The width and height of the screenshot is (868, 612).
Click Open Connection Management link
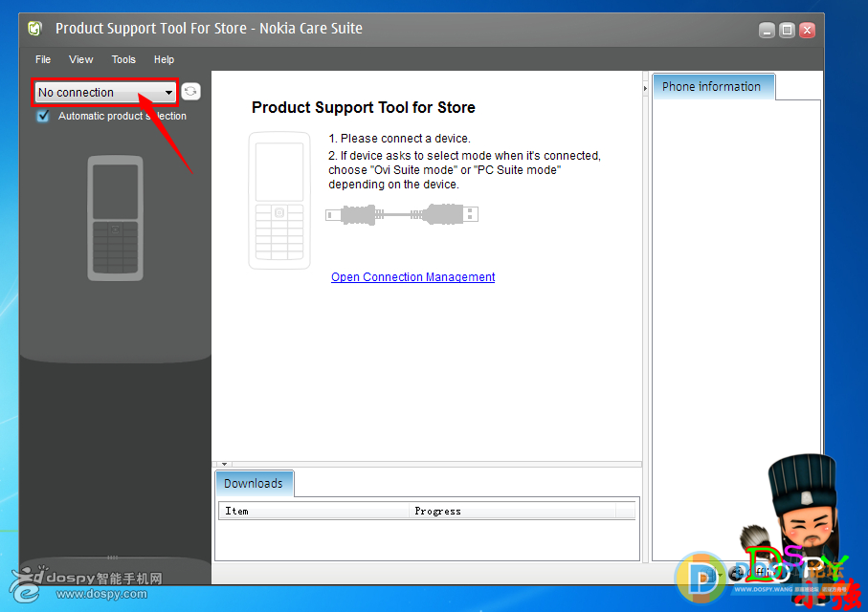point(413,276)
